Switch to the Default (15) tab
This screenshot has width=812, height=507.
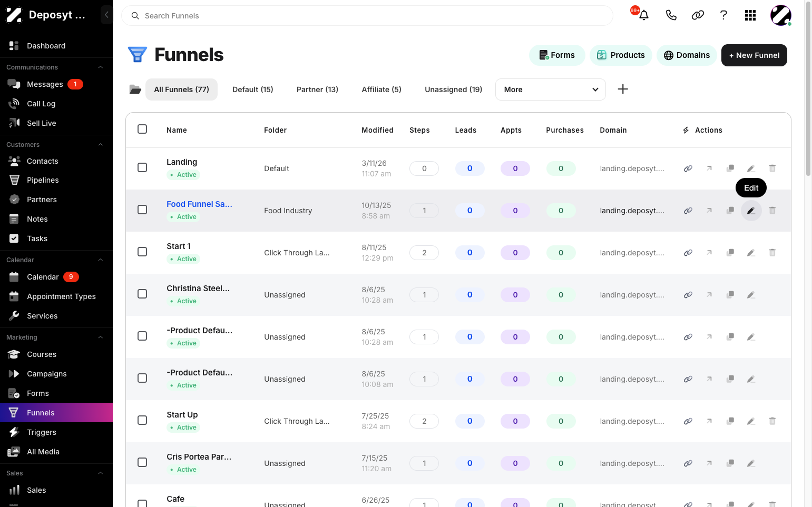click(253, 90)
